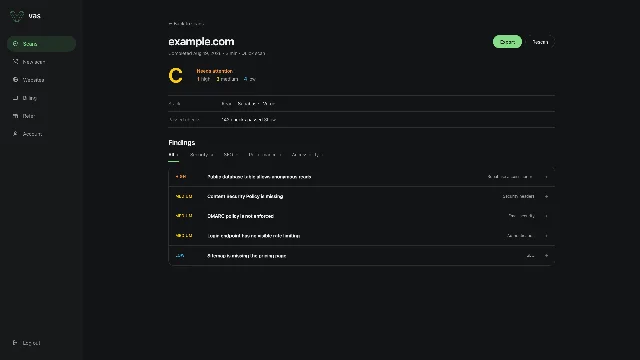
Task: Switch to the Accessibility findings tab
Action: (307, 155)
